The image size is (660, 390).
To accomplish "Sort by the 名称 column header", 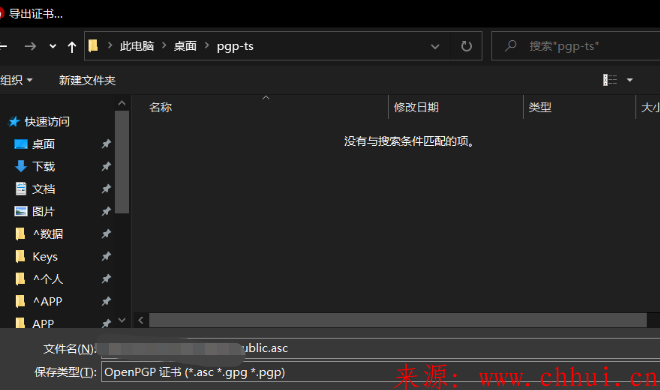I will pyautogui.click(x=161, y=107).
